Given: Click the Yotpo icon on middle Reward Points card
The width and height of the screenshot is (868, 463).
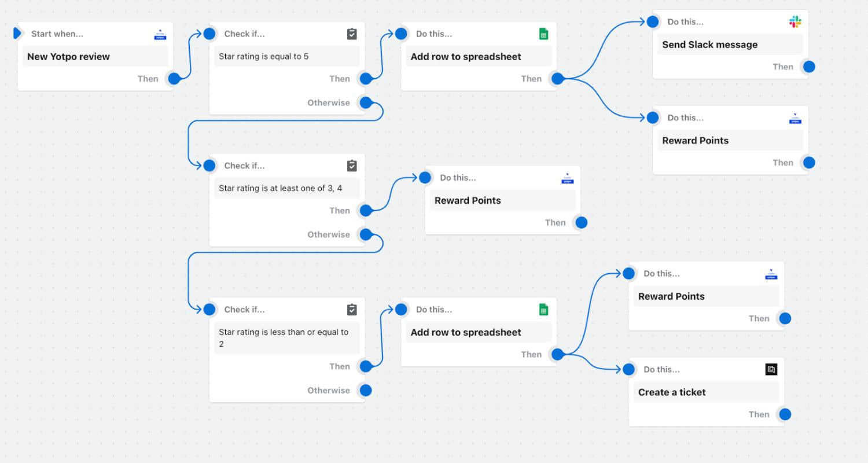Looking at the screenshot, I should point(567,179).
